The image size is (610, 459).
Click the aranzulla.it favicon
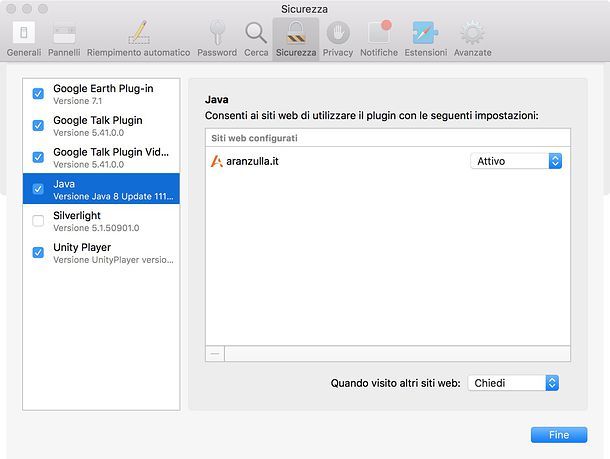216,161
